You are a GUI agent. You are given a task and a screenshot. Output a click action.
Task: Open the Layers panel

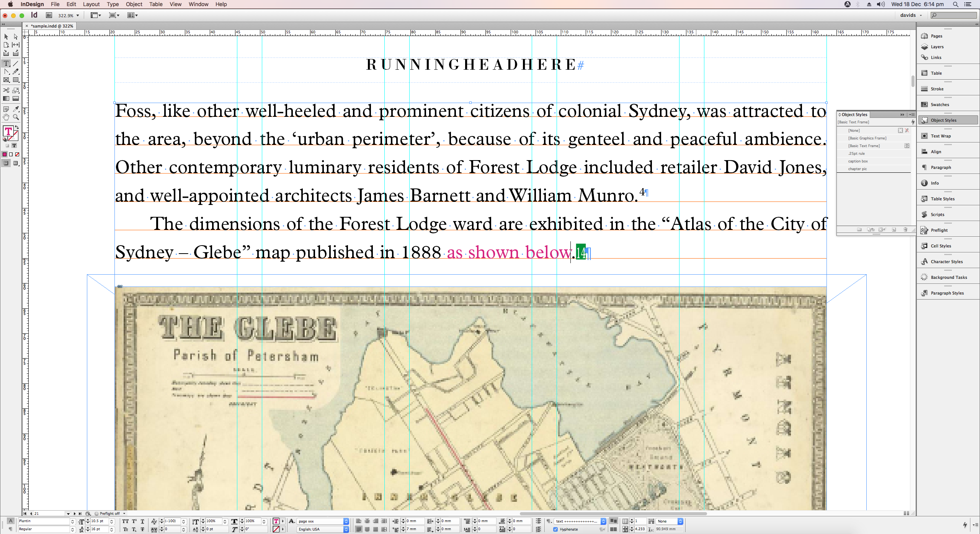tap(937, 47)
